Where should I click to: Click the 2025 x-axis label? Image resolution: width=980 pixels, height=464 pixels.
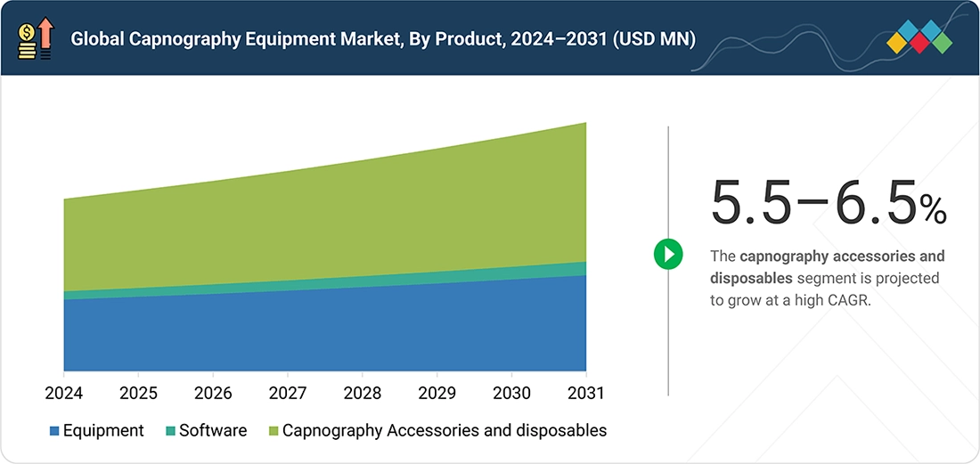tap(138, 394)
